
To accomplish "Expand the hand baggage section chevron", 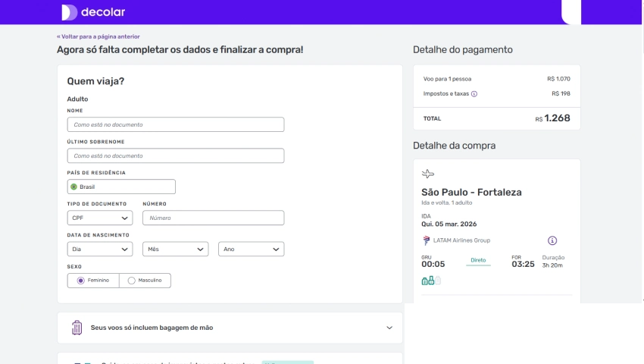I will click(389, 328).
